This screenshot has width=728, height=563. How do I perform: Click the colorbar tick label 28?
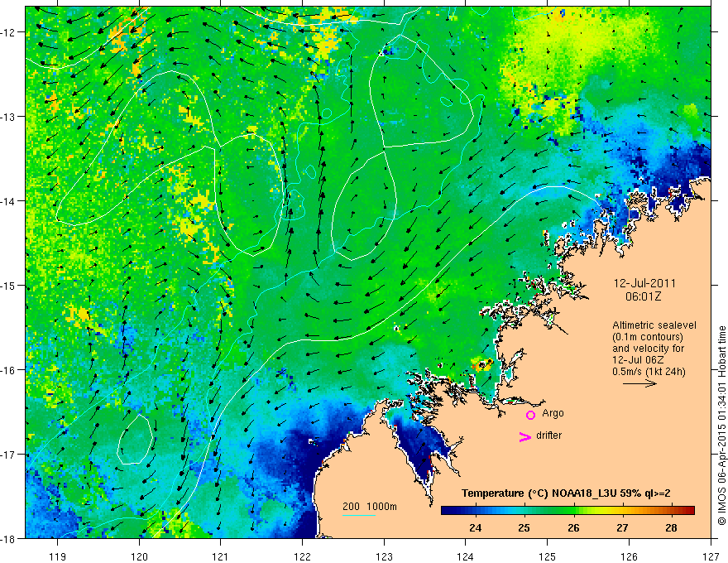tap(671, 527)
